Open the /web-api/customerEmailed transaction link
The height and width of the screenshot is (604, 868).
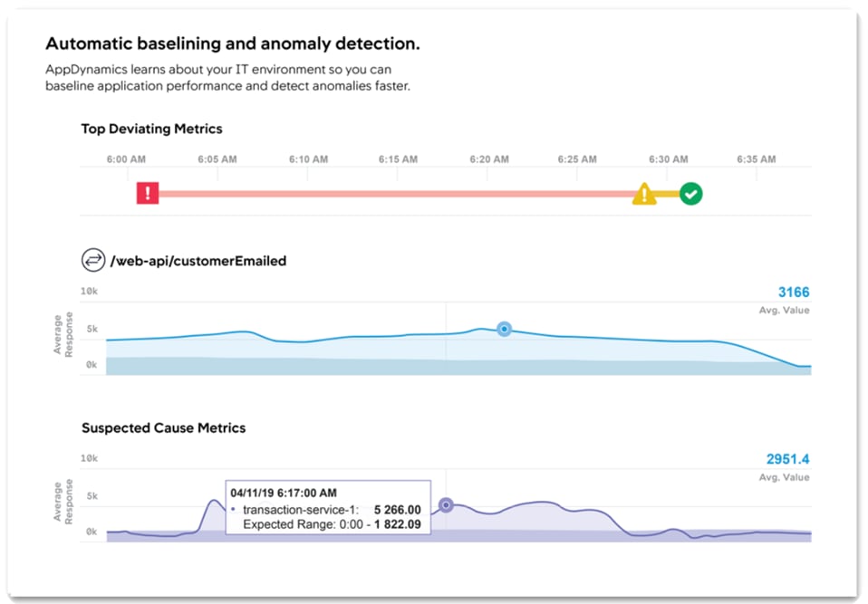pyautogui.click(x=198, y=261)
